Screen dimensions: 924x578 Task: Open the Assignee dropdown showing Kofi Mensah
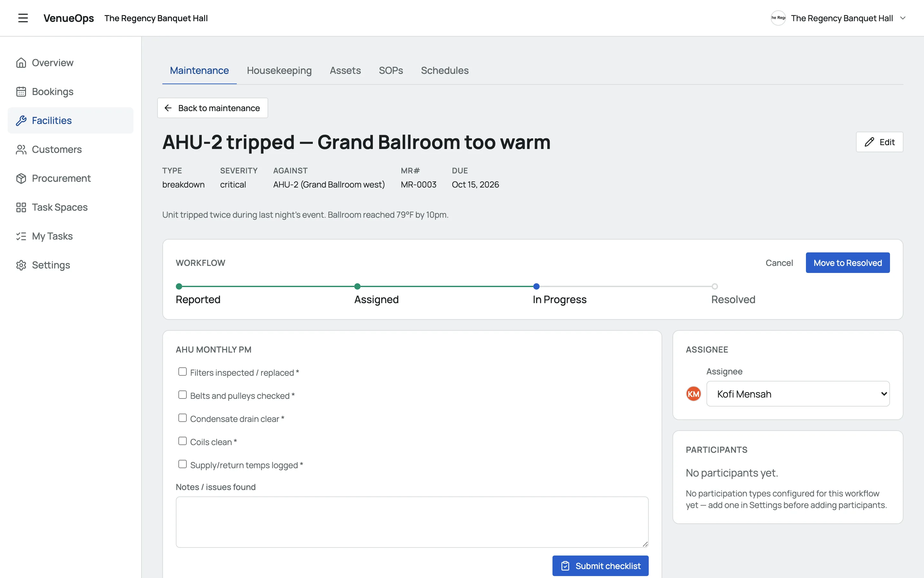(798, 394)
